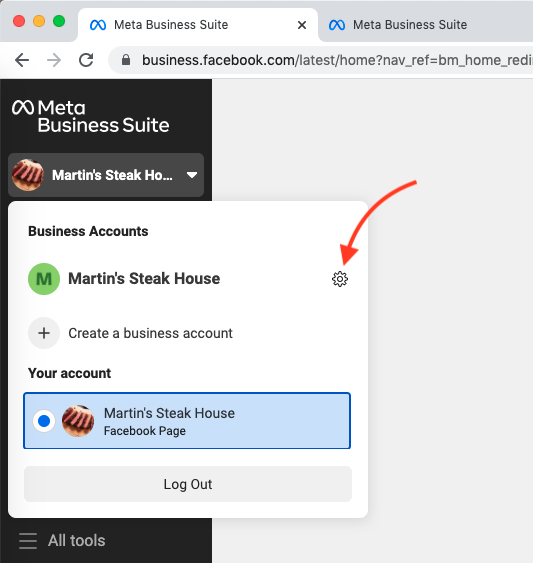The image size is (533, 563).
Task: Click Create a business account link
Action: coord(150,333)
